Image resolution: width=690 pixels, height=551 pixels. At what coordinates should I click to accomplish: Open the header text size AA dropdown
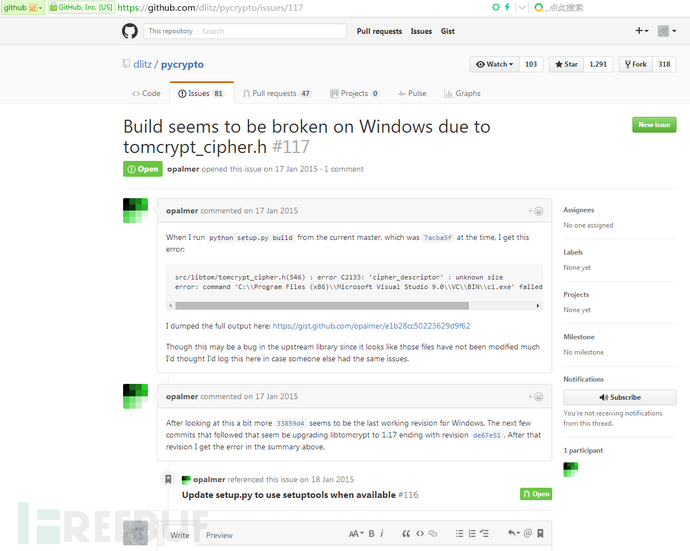[356, 534]
